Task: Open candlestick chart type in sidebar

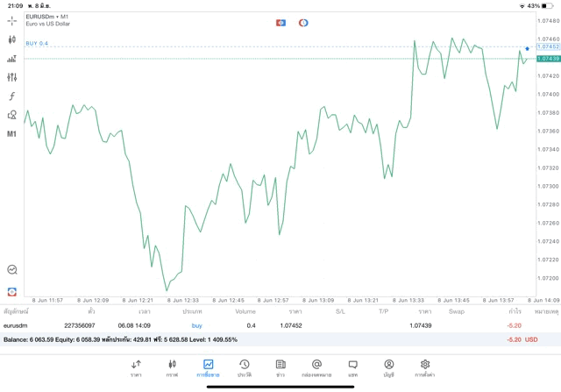Action: tap(12, 39)
